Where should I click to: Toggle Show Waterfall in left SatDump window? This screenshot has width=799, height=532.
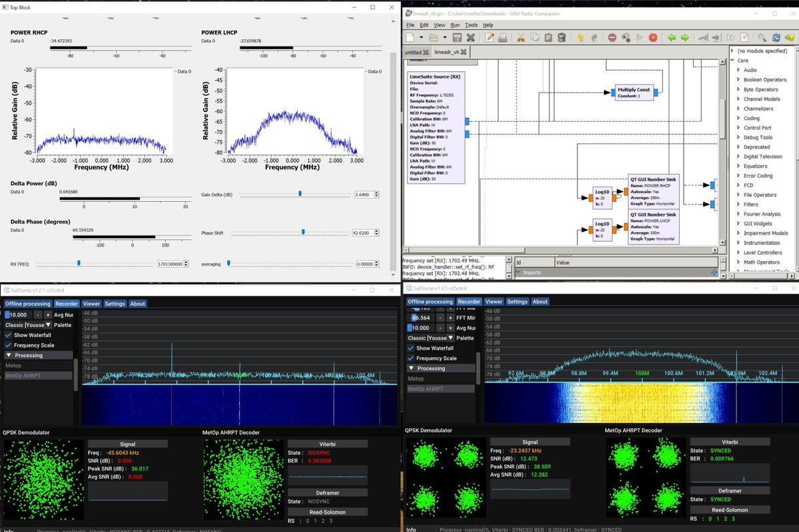tap(8, 335)
